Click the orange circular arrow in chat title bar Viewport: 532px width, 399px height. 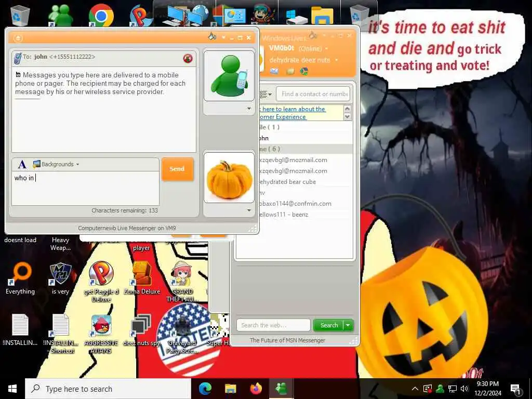point(18,38)
